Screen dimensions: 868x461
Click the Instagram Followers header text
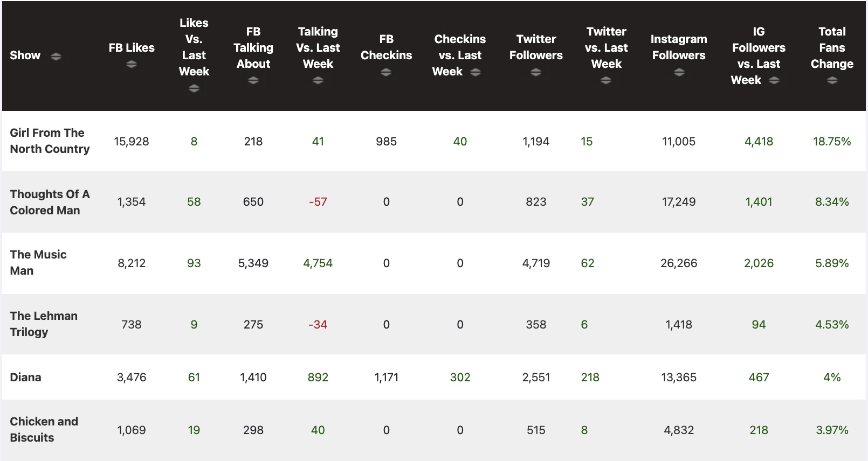click(x=679, y=47)
